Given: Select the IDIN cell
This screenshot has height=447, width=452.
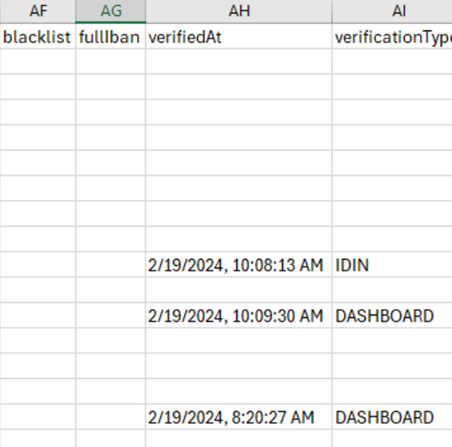Looking at the screenshot, I should click(392, 265).
